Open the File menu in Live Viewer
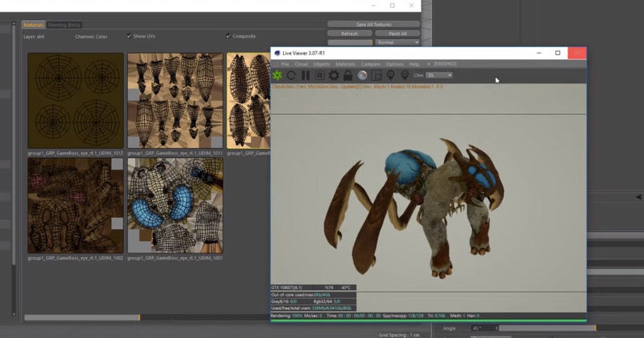This screenshot has width=644, height=338. [x=285, y=65]
